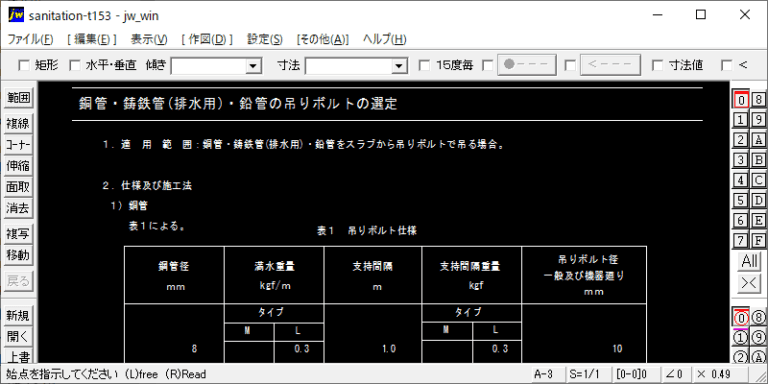Activate the 消去 erase tool
This screenshot has height=384, width=768.
point(19,208)
